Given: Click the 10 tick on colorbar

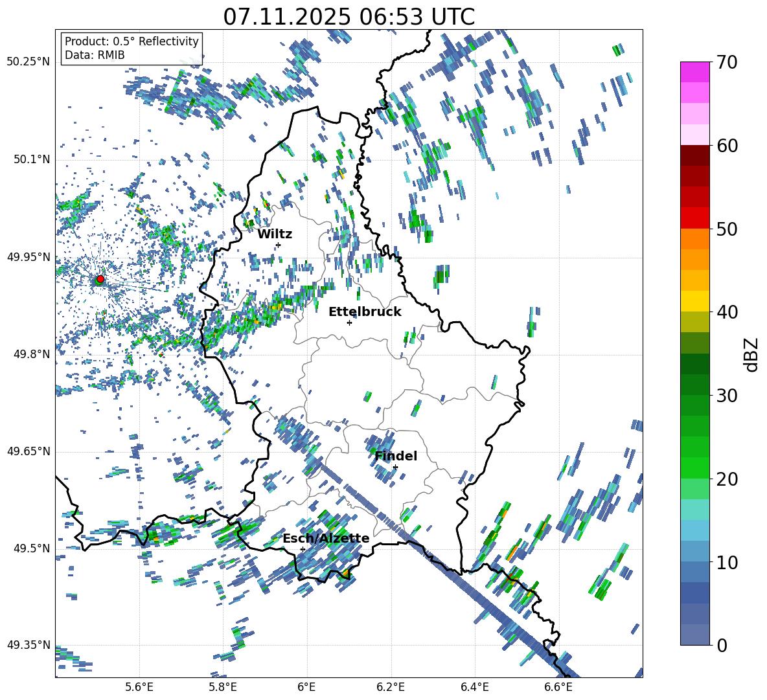Looking at the screenshot, I should [727, 562].
